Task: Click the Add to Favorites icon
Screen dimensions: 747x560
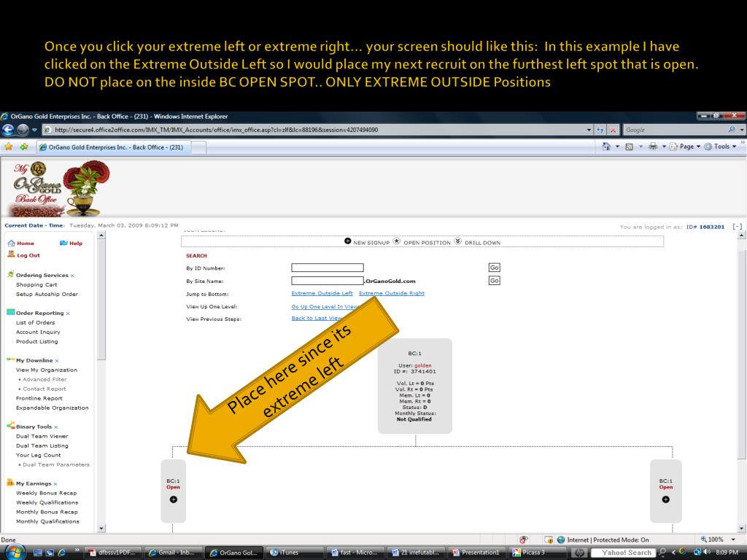Action: pos(24,147)
